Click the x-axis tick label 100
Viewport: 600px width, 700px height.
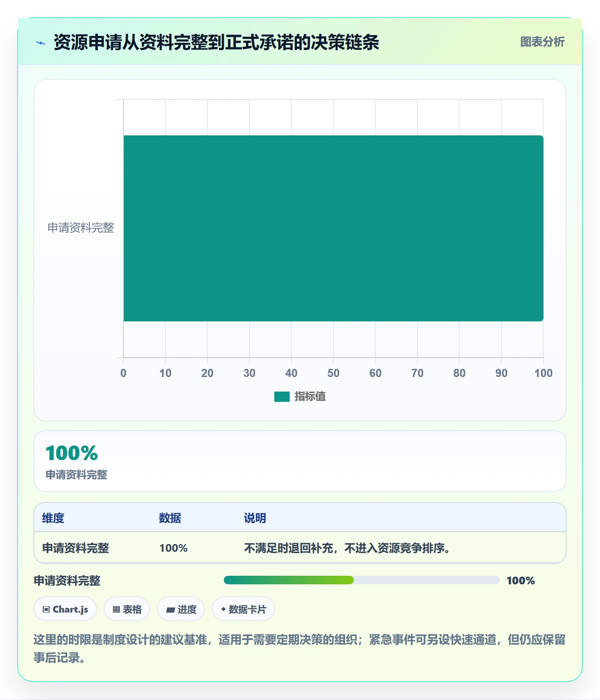[543, 373]
